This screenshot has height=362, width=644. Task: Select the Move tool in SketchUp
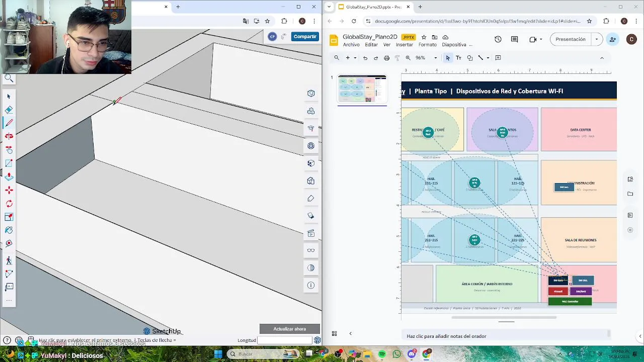pyautogui.click(x=9, y=190)
